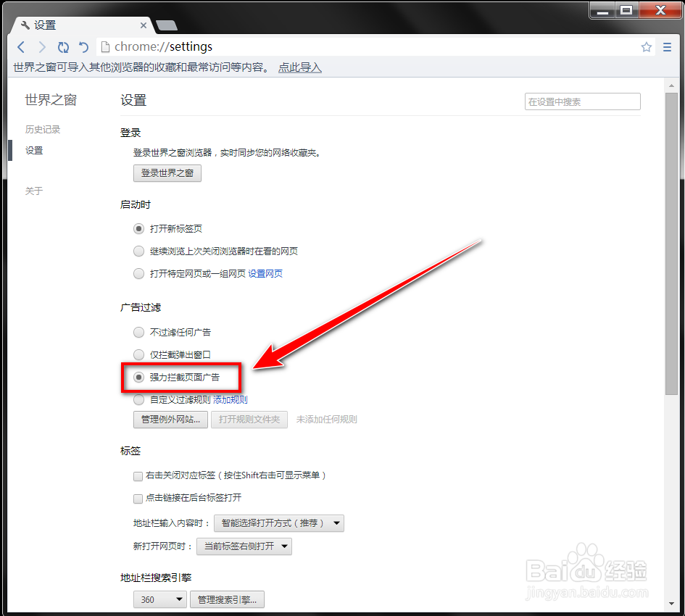Image resolution: width=685 pixels, height=616 pixels.
Task: Check 点击链接在后台标签打开 checkbox
Action: coord(138,498)
